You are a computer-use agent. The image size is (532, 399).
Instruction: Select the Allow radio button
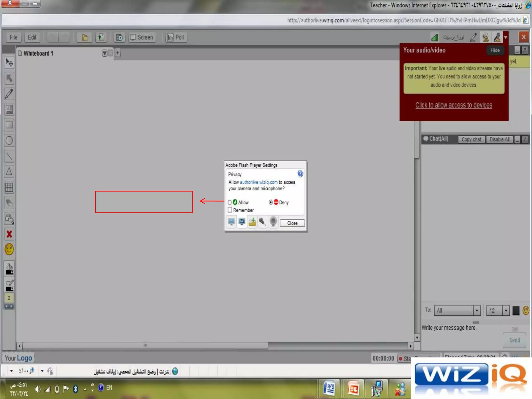pos(230,202)
